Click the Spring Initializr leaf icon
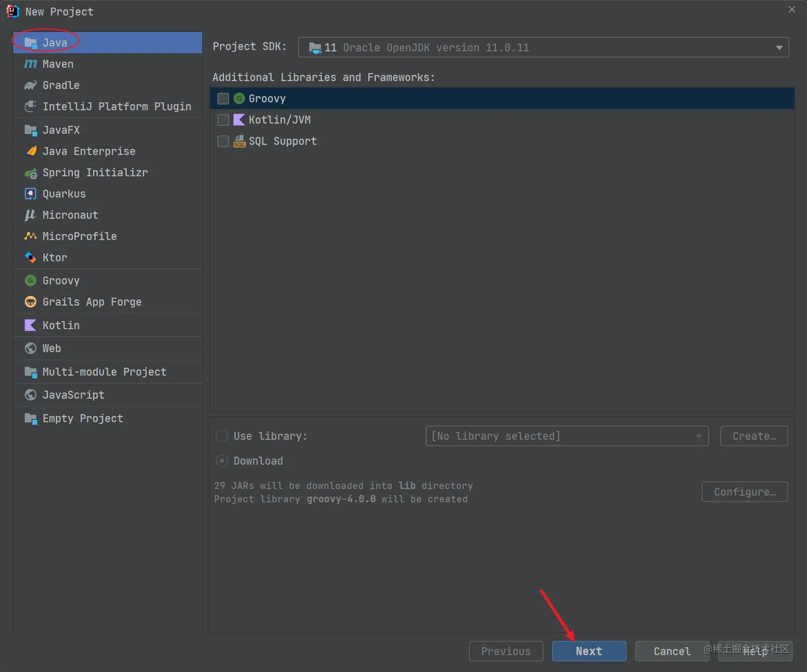The image size is (807, 672). [x=31, y=173]
